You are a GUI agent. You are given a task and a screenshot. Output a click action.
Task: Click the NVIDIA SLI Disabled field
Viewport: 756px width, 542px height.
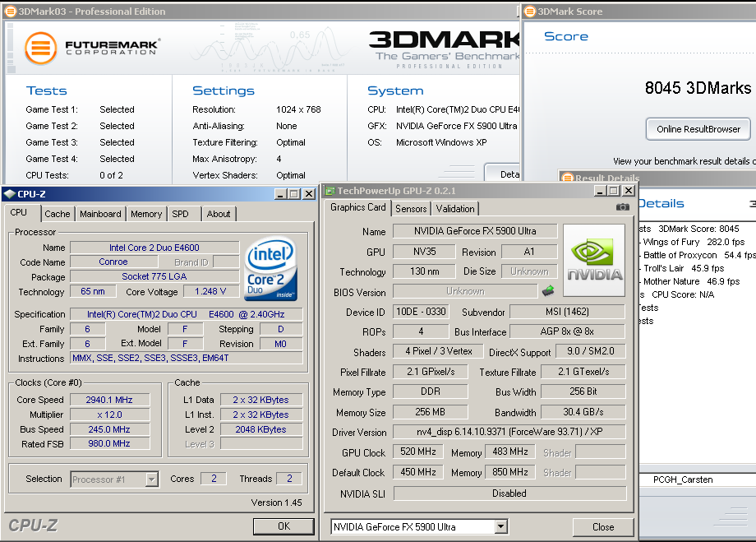pyautogui.click(x=509, y=493)
